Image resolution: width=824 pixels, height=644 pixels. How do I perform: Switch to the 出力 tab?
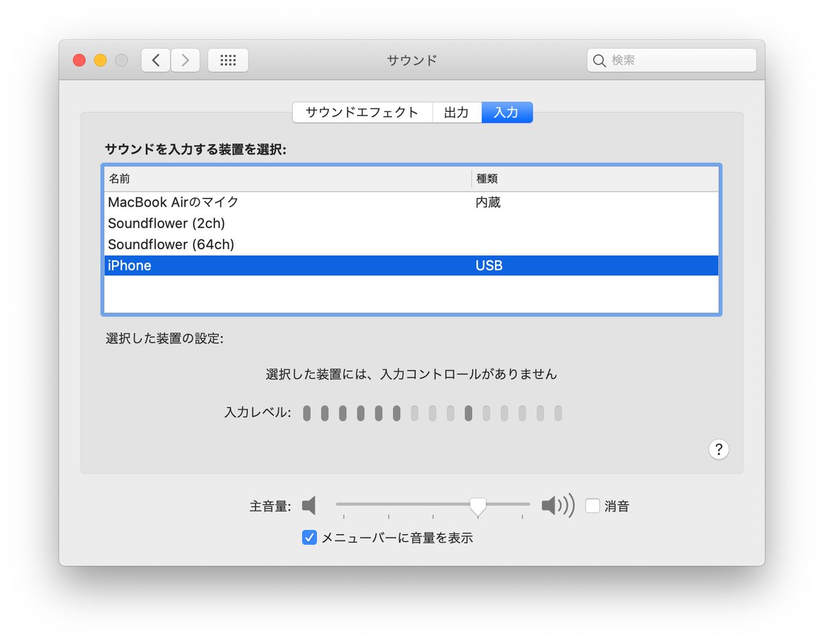click(457, 113)
